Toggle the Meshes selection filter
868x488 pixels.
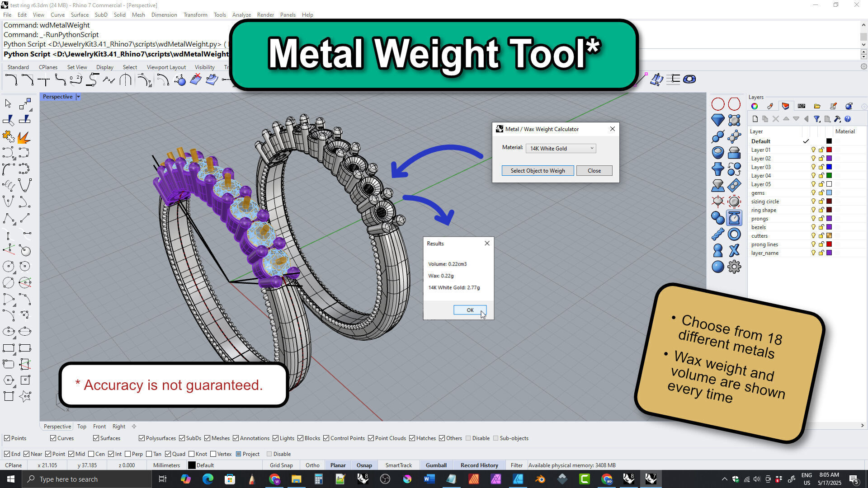tap(208, 438)
